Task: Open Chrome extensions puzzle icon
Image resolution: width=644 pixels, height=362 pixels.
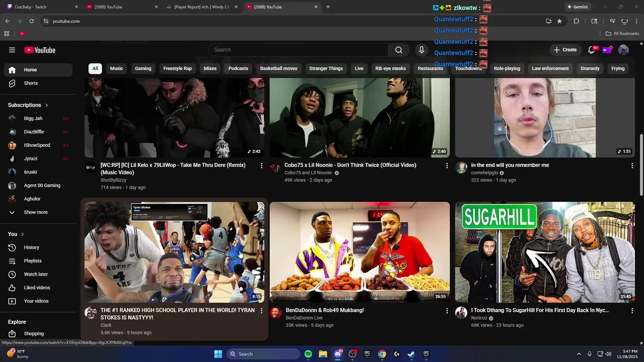Action: coord(577,21)
